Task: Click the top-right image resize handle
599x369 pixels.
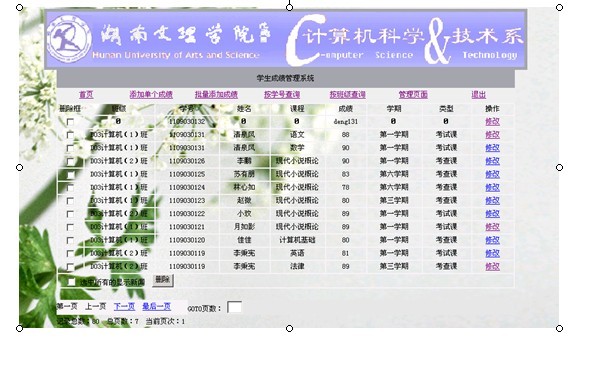Action: click(x=559, y=7)
